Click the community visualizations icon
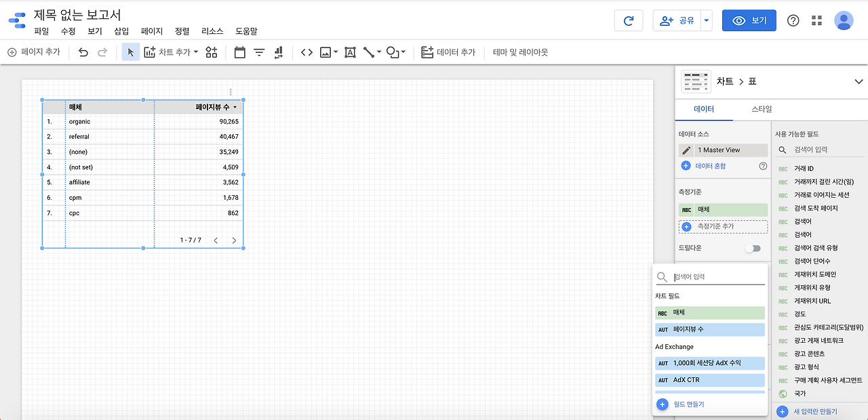The width and height of the screenshot is (868, 420). pos(212,52)
